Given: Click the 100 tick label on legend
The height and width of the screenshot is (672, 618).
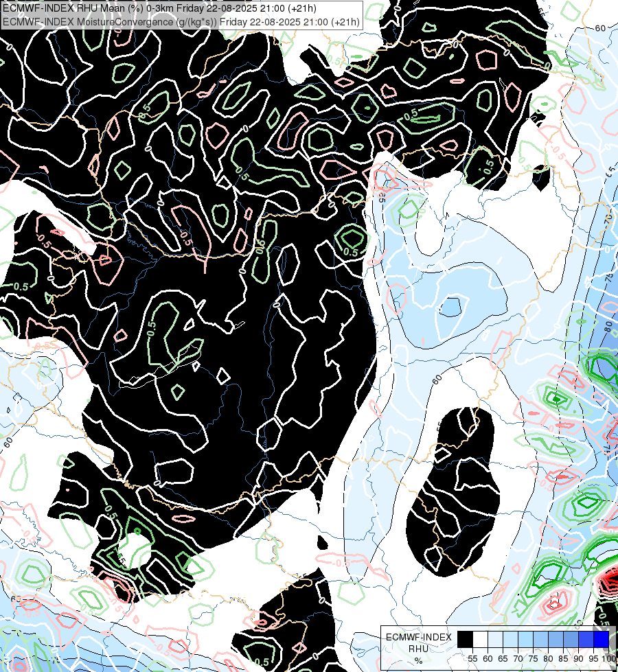Looking at the screenshot, I should point(608,659).
